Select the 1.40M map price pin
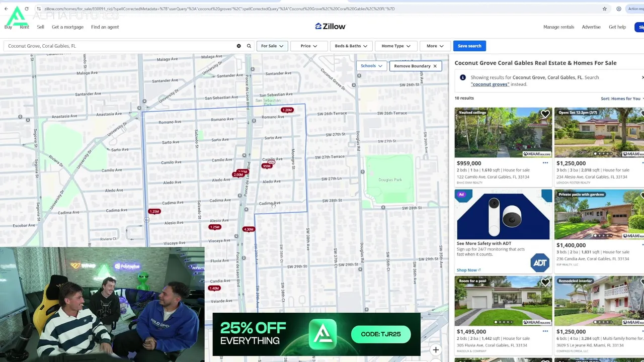The image size is (644, 362). tap(214, 288)
